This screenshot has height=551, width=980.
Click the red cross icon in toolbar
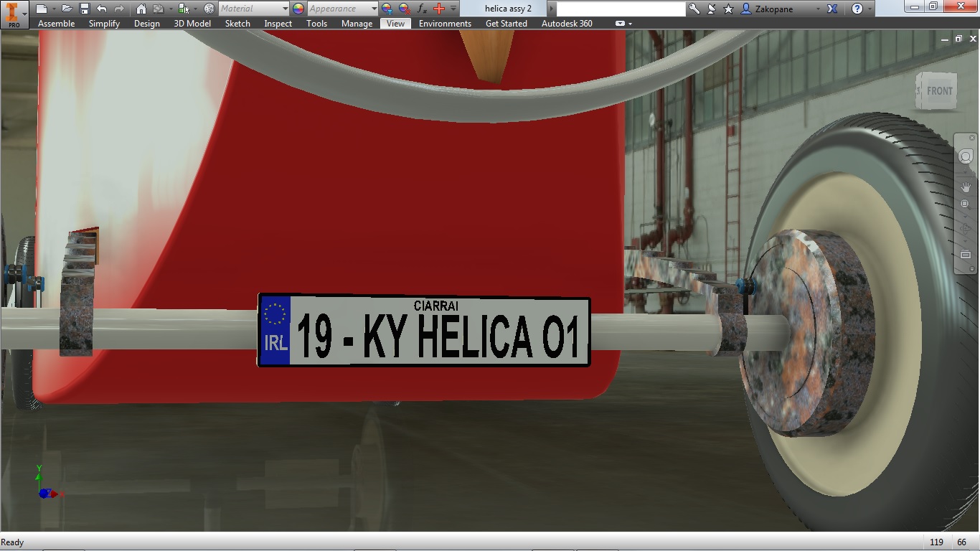click(x=440, y=9)
